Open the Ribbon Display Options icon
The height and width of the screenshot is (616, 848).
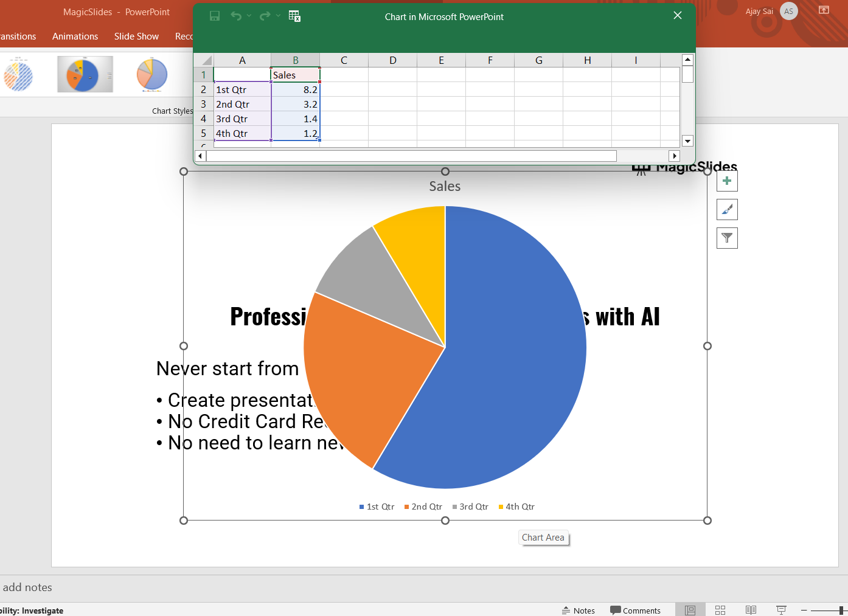tap(824, 10)
